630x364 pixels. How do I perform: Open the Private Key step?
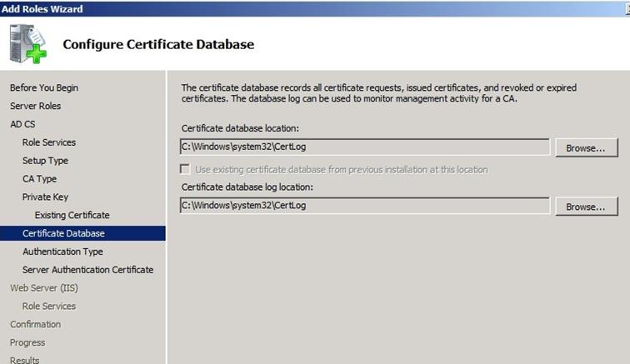45,197
